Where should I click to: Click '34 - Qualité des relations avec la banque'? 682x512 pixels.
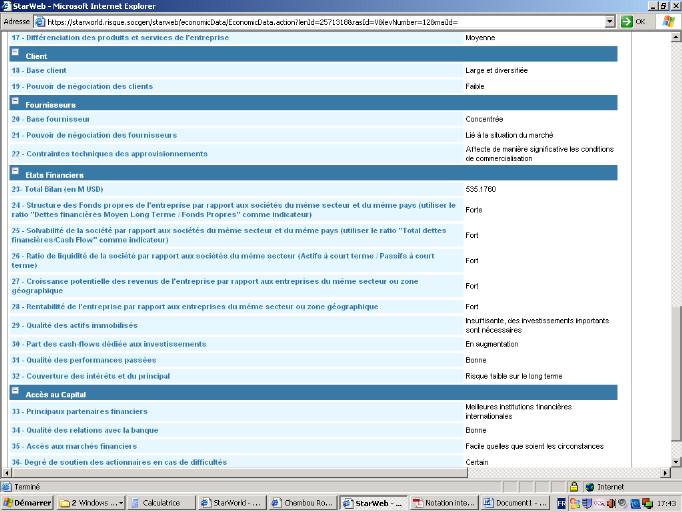[85, 430]
